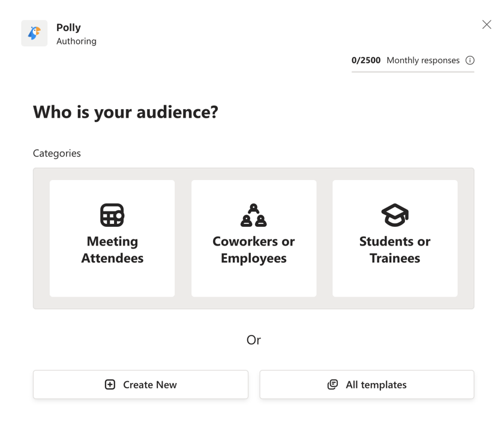
Task: Click the Who is your audience heading
Action: point(126,112)
